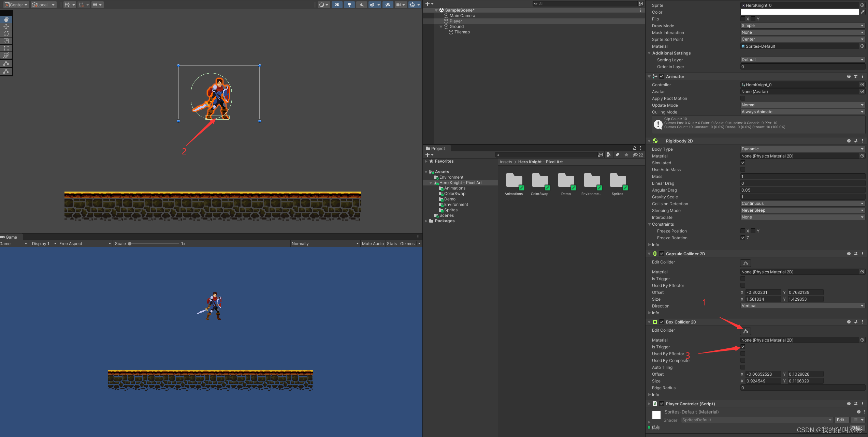
Task: Open Rigidbody 2D presets icon
Action: click(x=856, y=141)
